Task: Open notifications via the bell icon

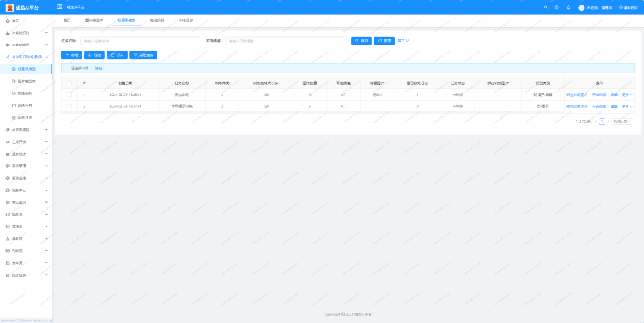Action: 568,7
